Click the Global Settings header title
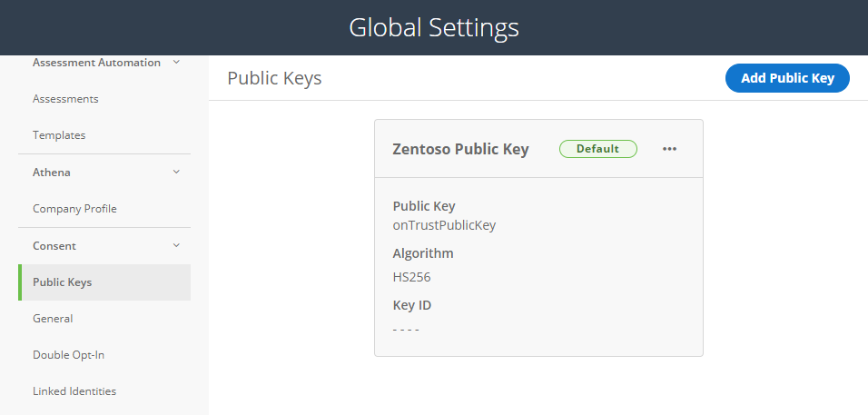Image resolution: width=868 pixels, height=415 pixels. click(434, 27)
